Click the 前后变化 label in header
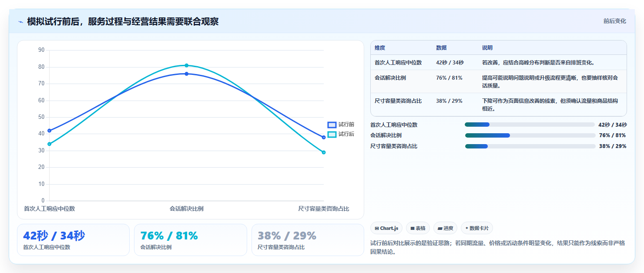 [x=614, y=21]
